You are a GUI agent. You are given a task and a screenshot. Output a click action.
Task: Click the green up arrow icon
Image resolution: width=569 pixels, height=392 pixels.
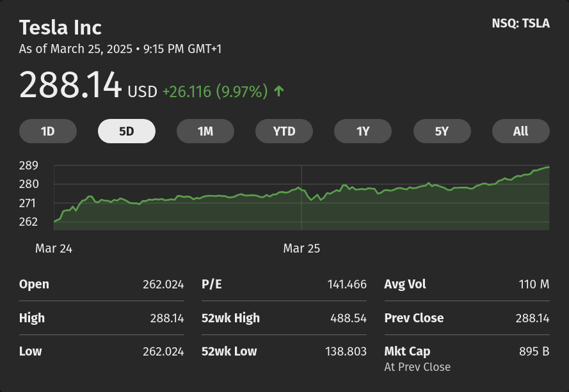pyautogui.click(x=278, y=91)
